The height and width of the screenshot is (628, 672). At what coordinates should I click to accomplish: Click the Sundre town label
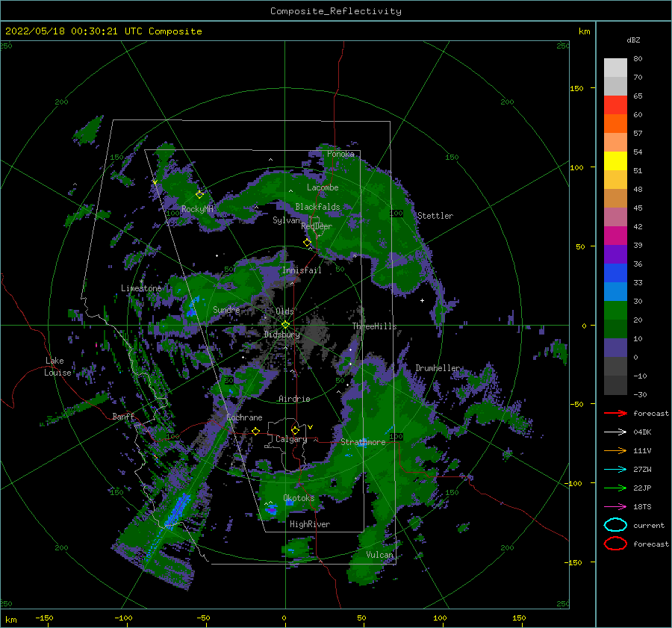226,309
